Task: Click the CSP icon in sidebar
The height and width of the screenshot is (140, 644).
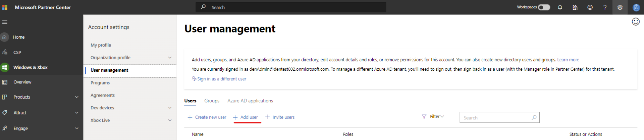Action: [x=5, y=52]
